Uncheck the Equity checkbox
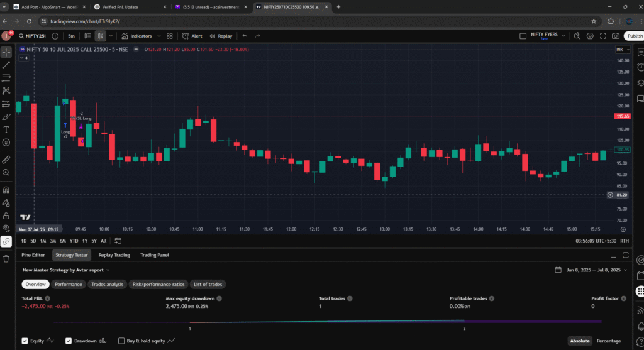This screenshot has height=350, width=644. tap(25, 341)
